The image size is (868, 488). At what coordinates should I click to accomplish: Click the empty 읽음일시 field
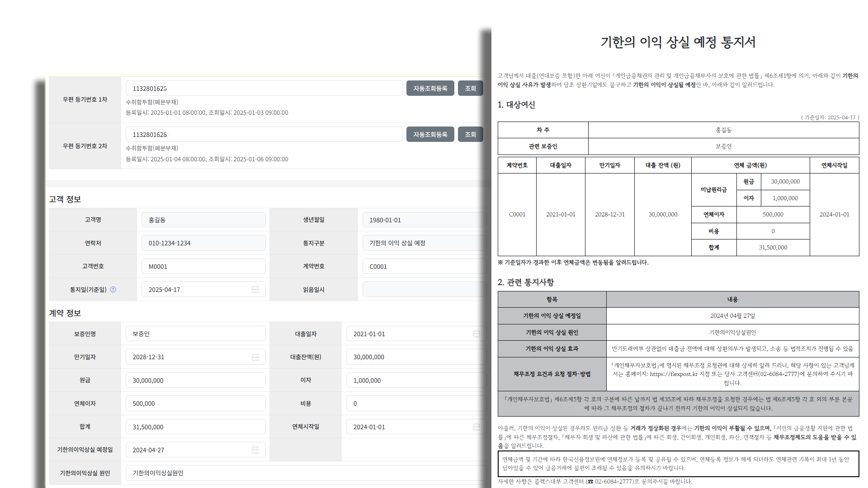tap(424, 290)
